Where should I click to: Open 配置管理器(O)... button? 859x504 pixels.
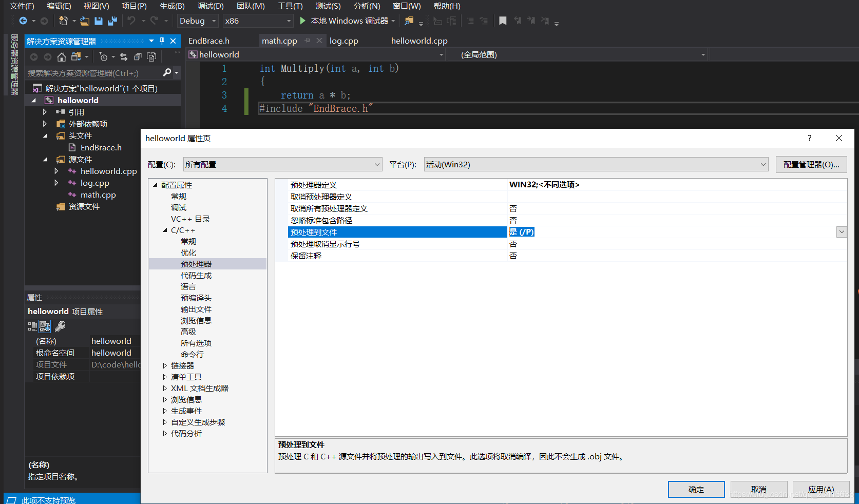pos(811,164)
